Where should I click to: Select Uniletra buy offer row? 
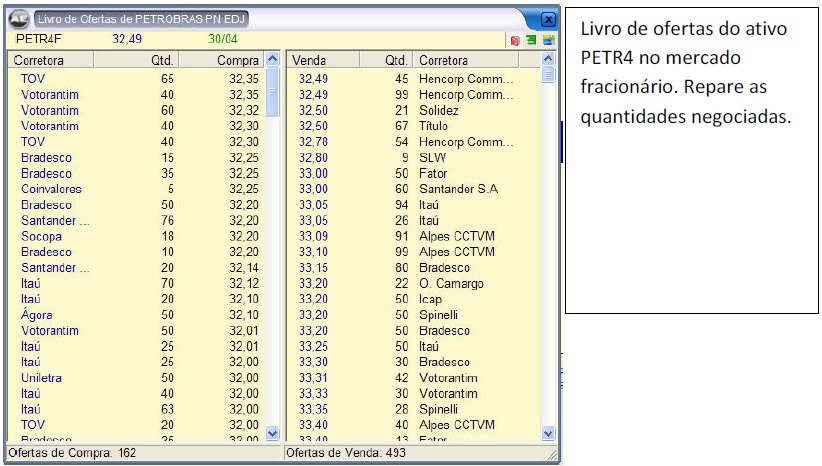[136, 377]
